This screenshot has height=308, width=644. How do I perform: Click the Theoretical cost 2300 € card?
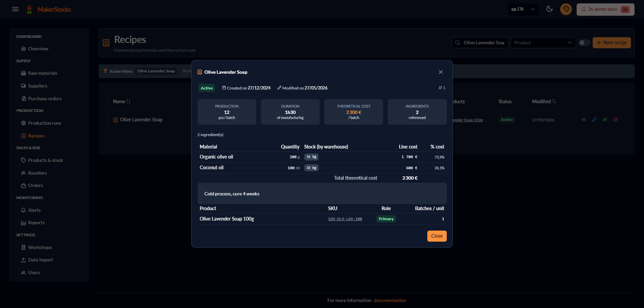[x=354, y=112]
